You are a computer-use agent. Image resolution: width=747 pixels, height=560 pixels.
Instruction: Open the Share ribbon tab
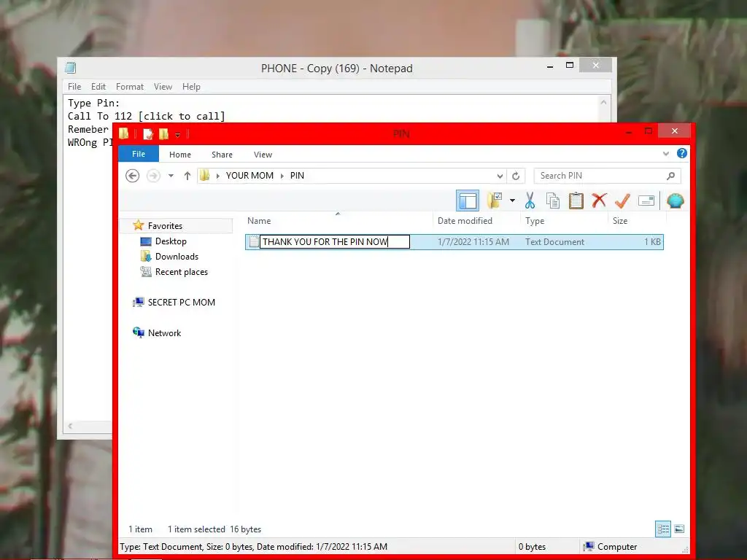(222, 155)
